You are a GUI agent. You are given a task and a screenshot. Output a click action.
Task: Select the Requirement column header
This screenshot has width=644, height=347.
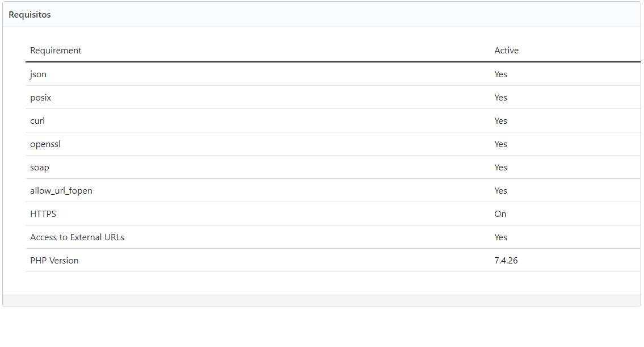click(56, 51)
